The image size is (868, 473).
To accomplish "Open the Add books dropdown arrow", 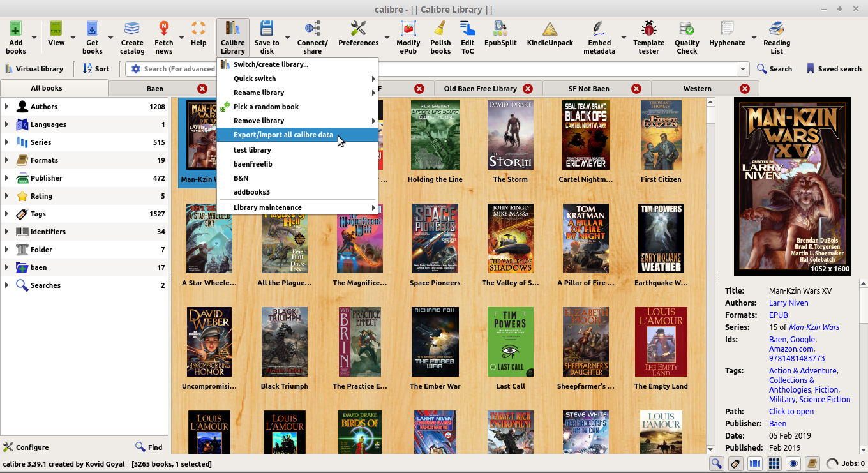I will point(34,38).
